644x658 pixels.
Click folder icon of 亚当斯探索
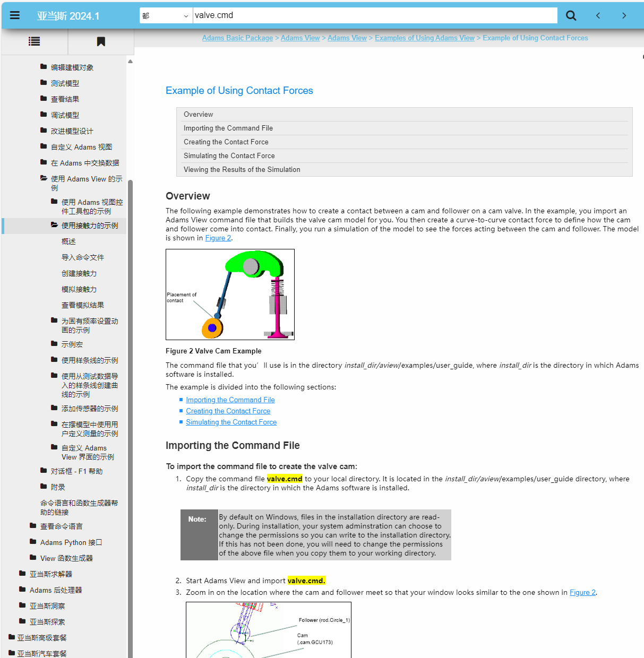[22, 621]
